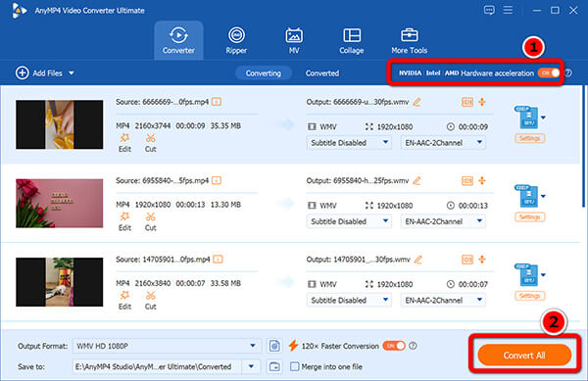
Task: Check Merge into one file
Action: click(x=295, y=366)
